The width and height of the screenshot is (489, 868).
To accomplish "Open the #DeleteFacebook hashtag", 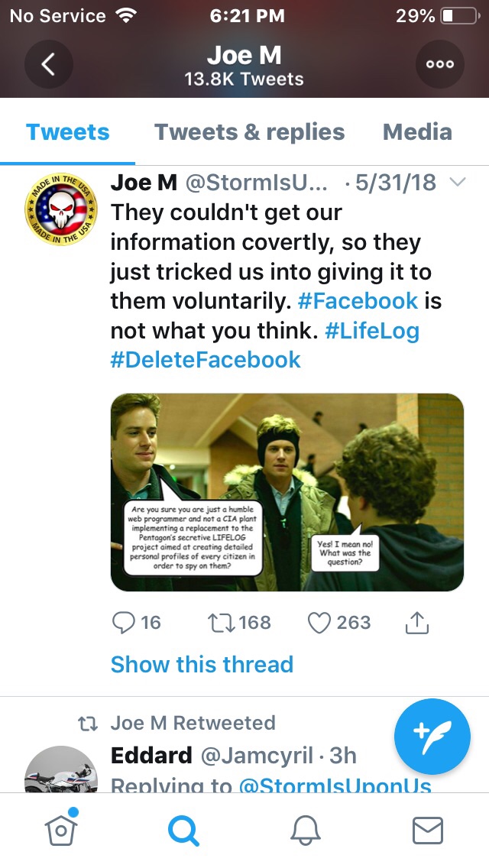I will 206,360.
